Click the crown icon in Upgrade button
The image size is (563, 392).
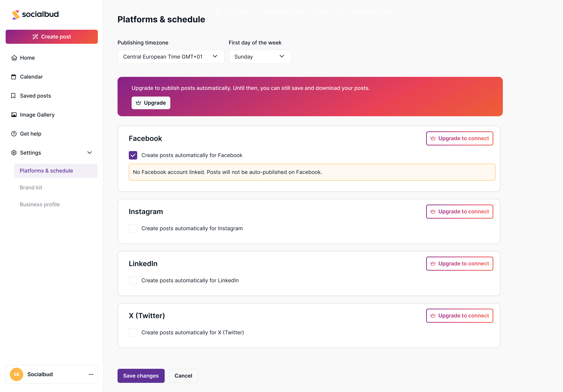(x=138, y=103)
